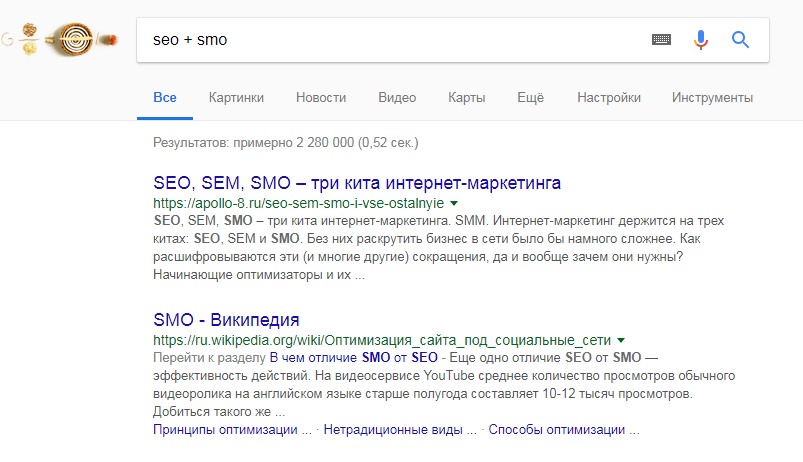Click the magnifying glass search button

(740, 40)
